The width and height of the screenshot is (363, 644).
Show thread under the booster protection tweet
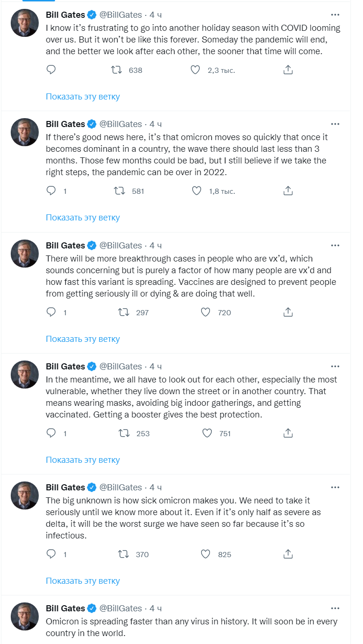(83, 460)
